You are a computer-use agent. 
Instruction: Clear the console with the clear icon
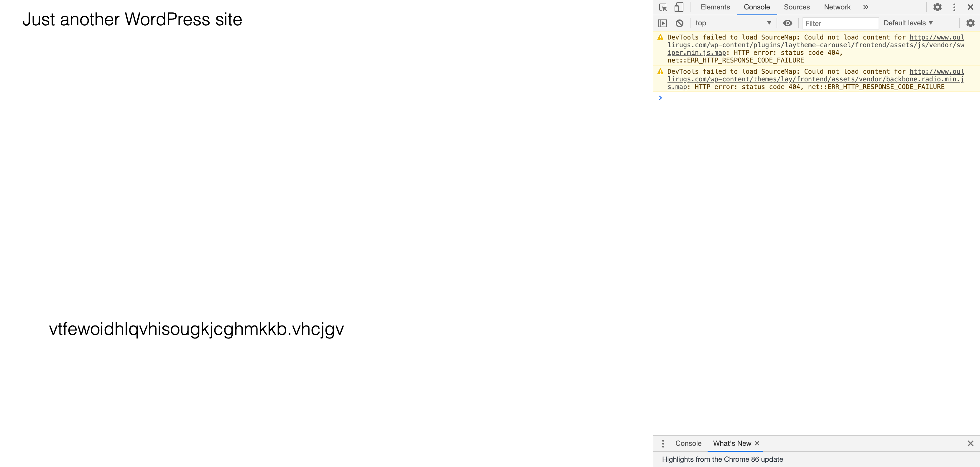tap(680, 23)
